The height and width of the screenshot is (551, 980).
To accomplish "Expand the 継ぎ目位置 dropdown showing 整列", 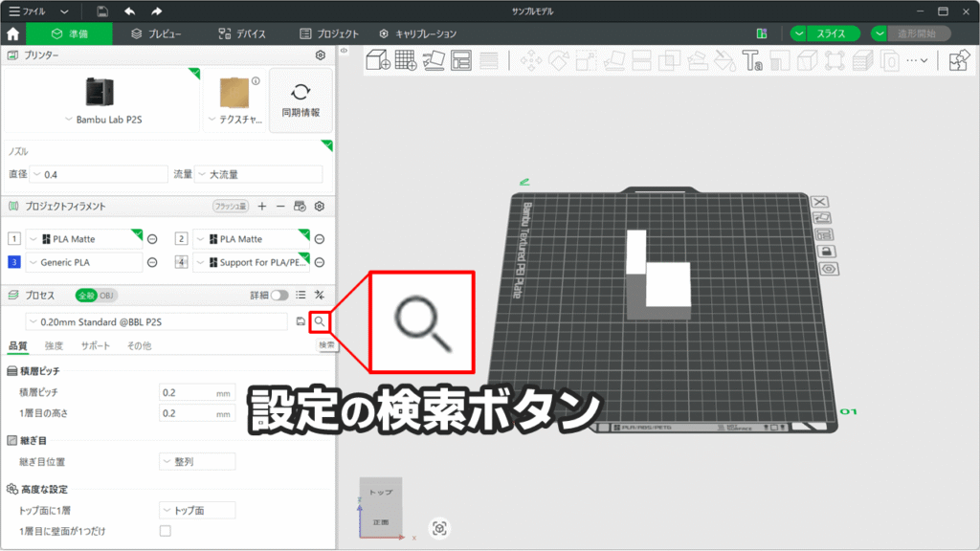I will click(196, 461).
